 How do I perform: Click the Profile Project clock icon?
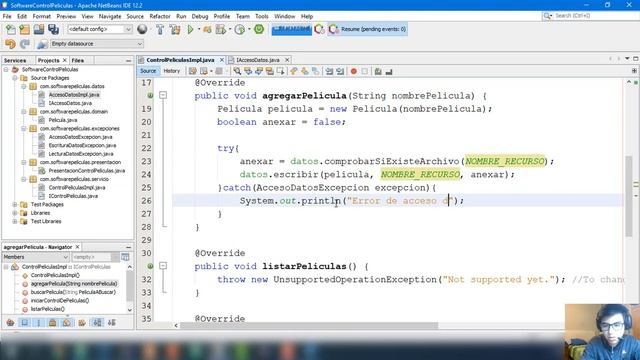tap(240, 29)
